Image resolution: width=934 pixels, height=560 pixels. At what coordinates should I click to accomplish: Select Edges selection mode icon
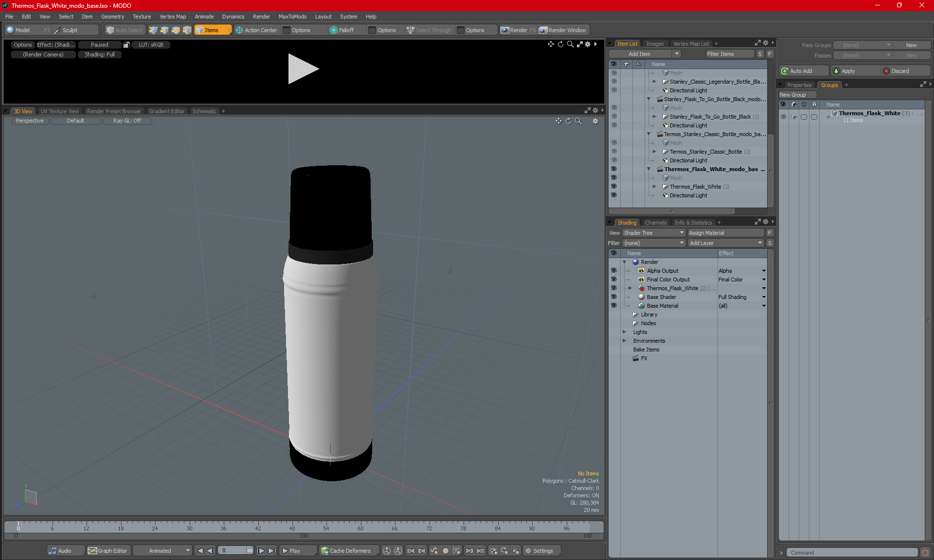click(164, 30)
